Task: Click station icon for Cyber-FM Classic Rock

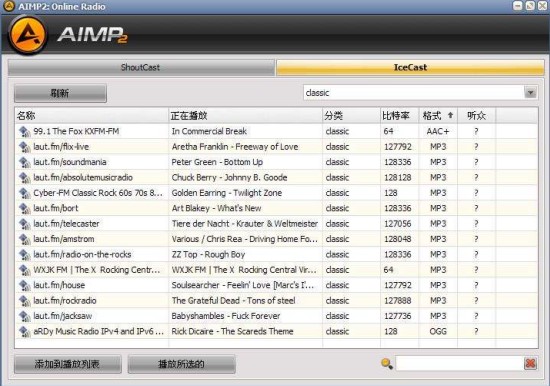Action: [x=25, y=193]
